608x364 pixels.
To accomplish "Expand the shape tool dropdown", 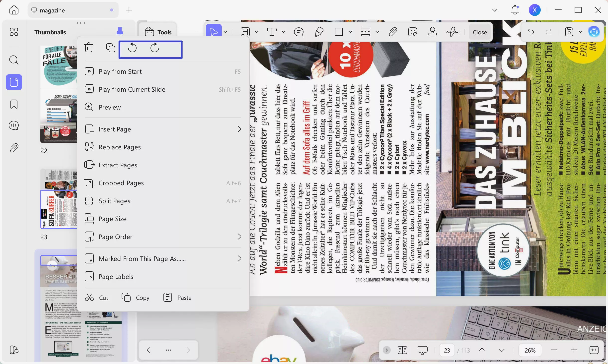I will click(351, 32).
